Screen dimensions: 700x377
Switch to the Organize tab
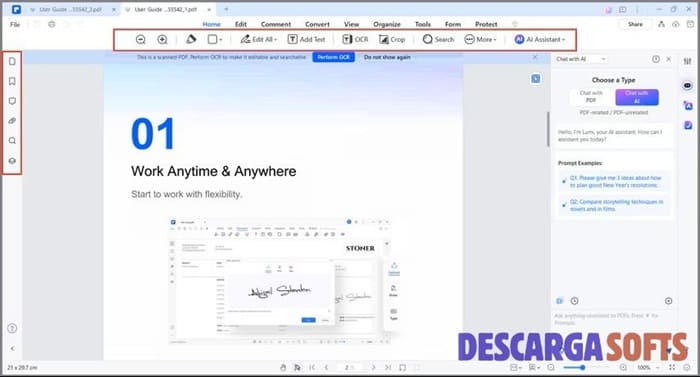tap(387, 24)
